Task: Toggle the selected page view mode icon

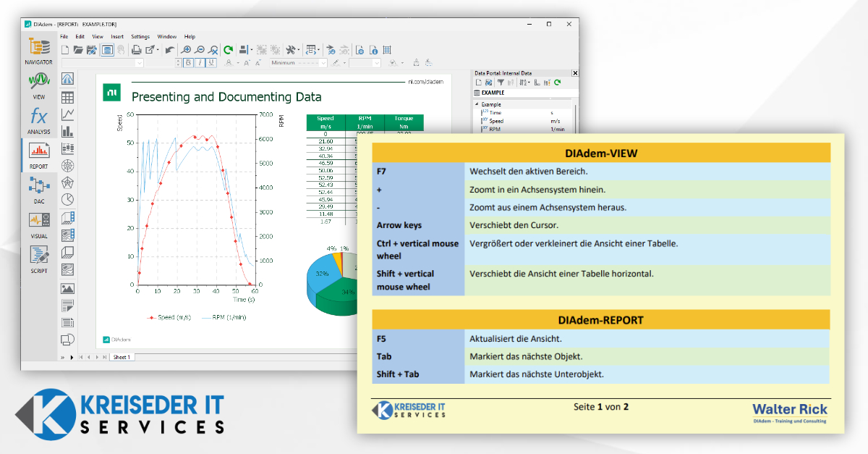Action: 107,50
